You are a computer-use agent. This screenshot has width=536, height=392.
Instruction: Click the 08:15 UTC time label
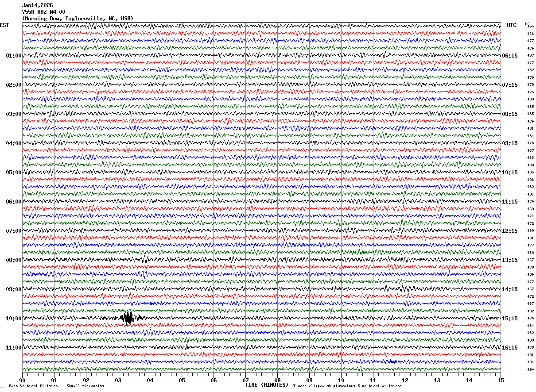510,114
